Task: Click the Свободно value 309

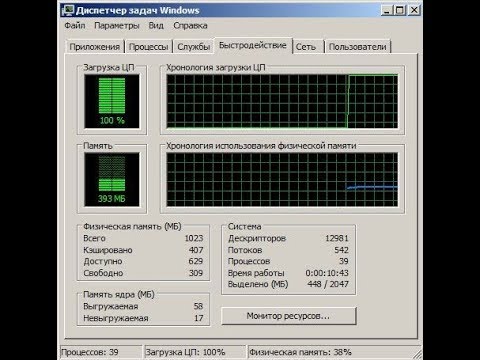Action: [x=196, y=273]
